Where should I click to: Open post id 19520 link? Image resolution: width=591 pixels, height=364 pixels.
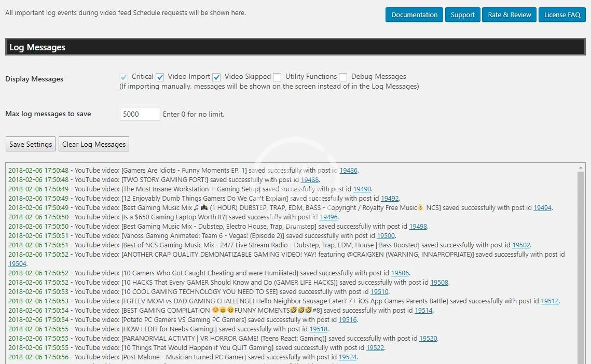point(428,339)
